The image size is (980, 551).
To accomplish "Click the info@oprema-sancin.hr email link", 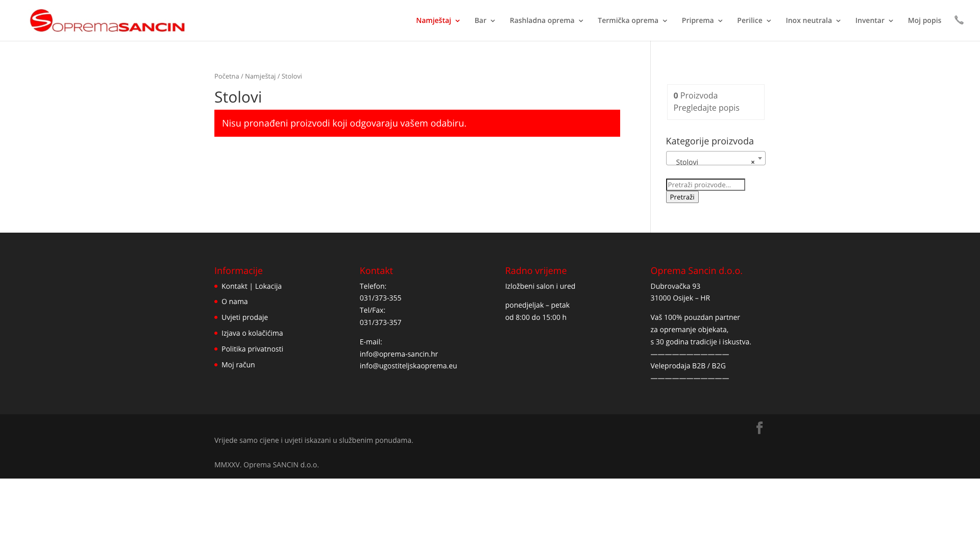I will click(399, 354).
